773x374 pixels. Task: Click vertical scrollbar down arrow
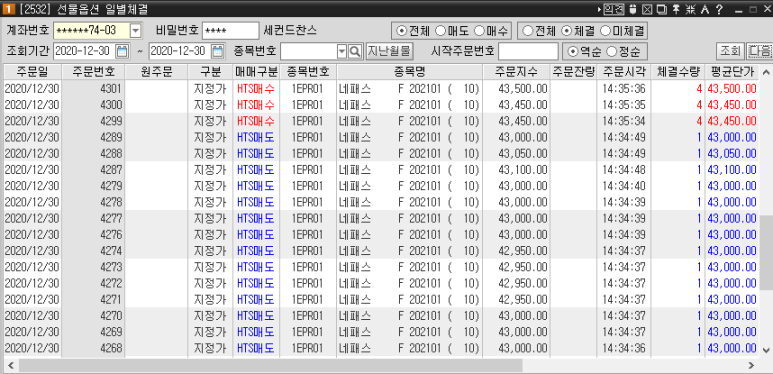[766, 350]
